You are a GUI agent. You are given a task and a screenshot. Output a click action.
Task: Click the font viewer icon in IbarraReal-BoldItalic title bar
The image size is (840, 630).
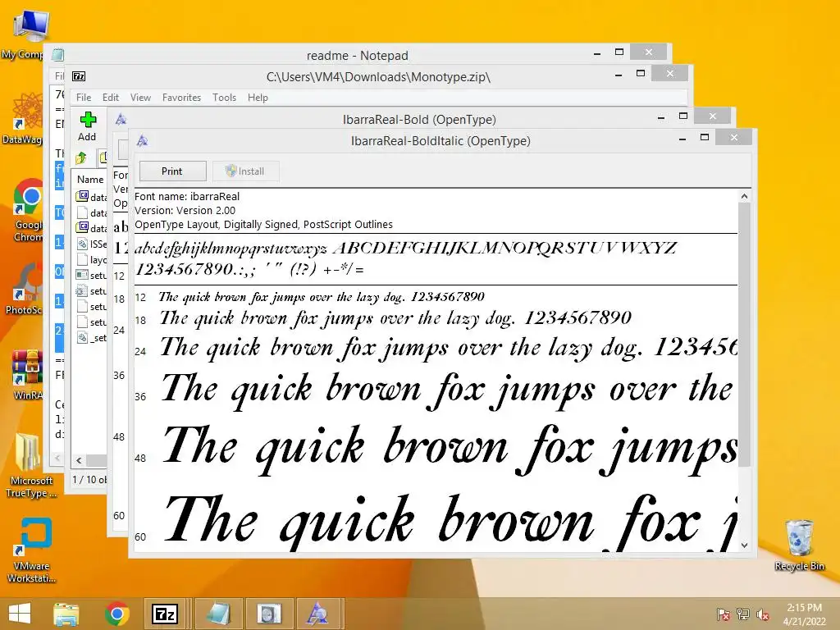[142, 141]
